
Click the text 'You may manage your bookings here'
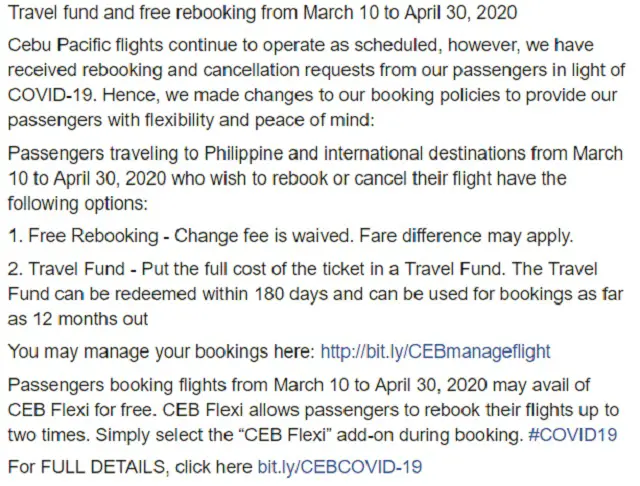pyautogui.click(x=161, y=352)
